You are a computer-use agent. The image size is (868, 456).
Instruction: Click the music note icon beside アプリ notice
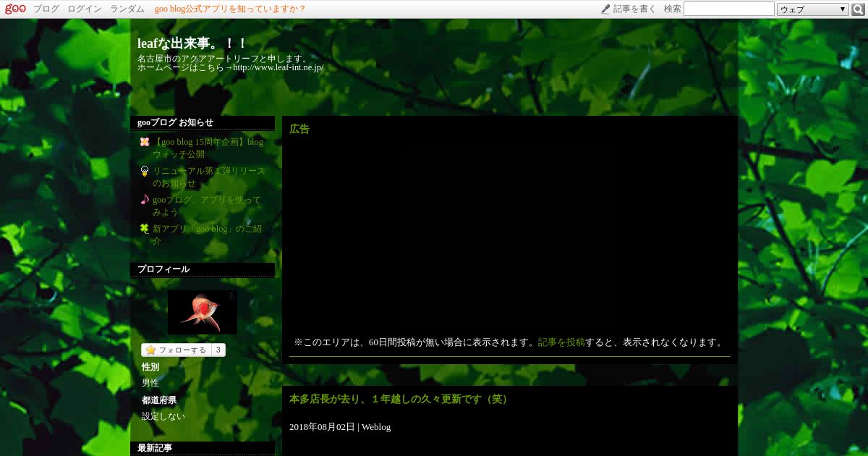145,200
